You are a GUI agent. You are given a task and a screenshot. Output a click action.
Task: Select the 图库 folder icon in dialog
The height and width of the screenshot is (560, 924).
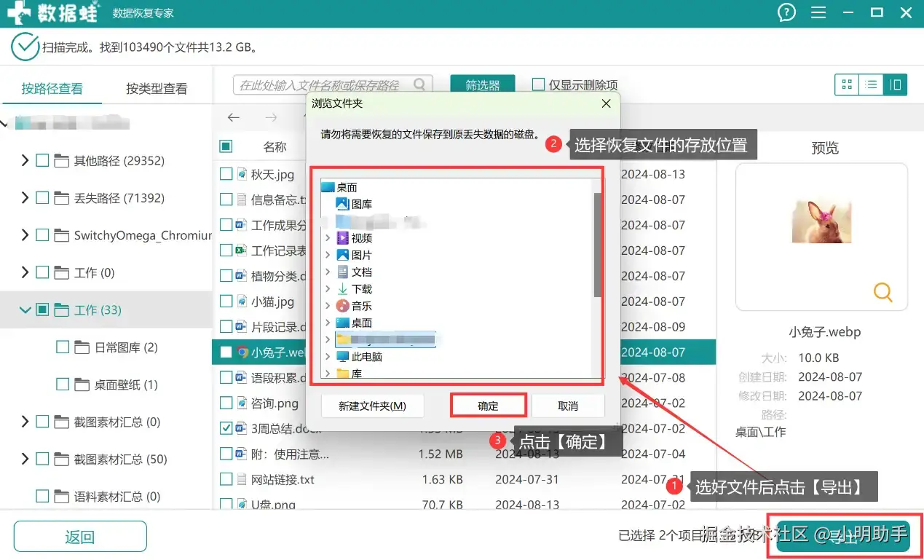pos(342,204)
